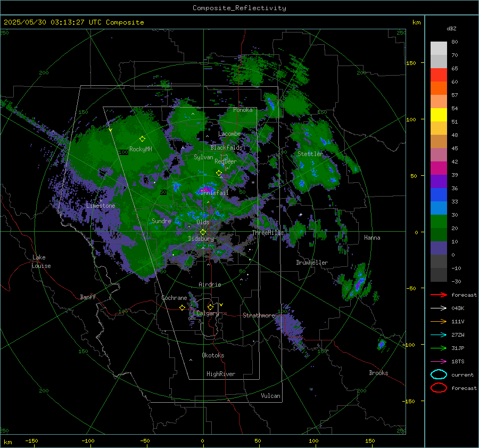Click the Didsbury label

pos(201,239)
